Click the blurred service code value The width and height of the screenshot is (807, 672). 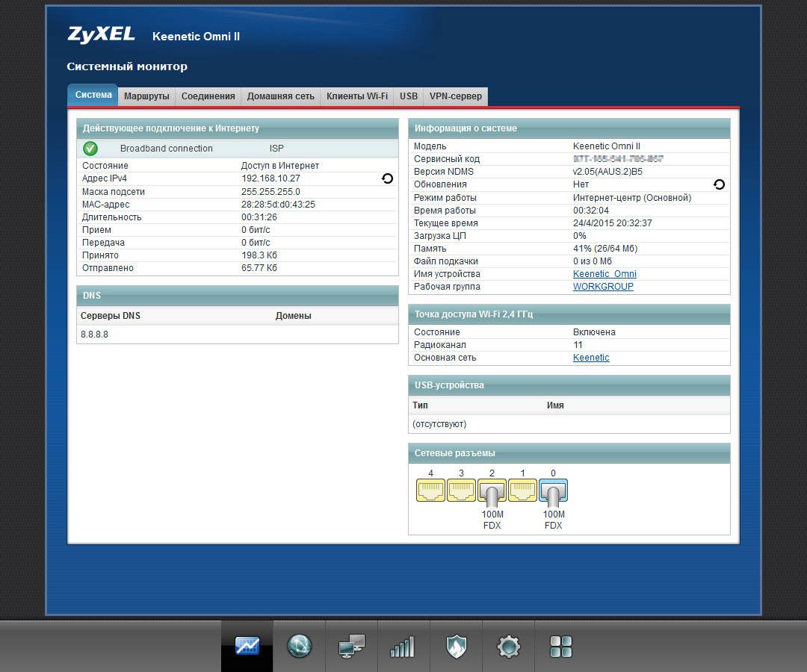point(618,159)
